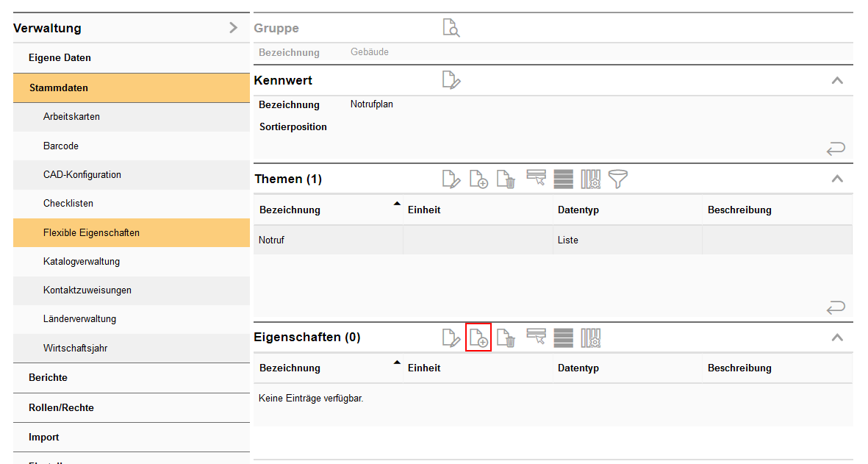Open Arbeitskarten in the sidebar
This screenshot has width=868, height=464.
[71, 117]
